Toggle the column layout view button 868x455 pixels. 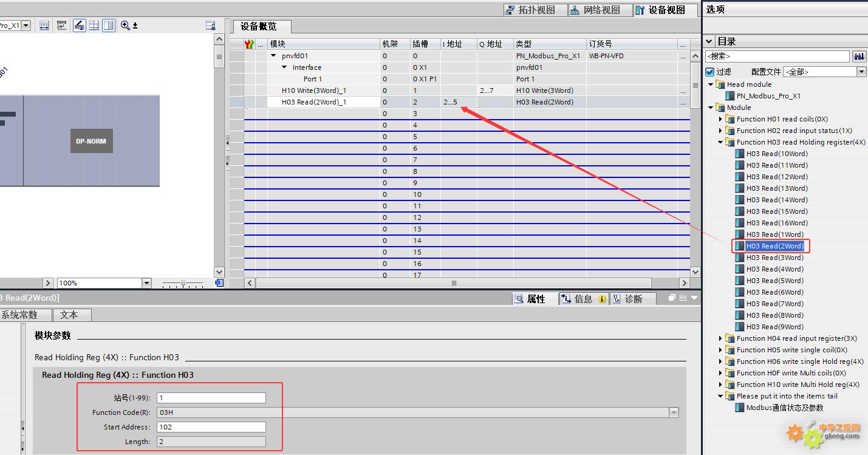tap(109, 26)
